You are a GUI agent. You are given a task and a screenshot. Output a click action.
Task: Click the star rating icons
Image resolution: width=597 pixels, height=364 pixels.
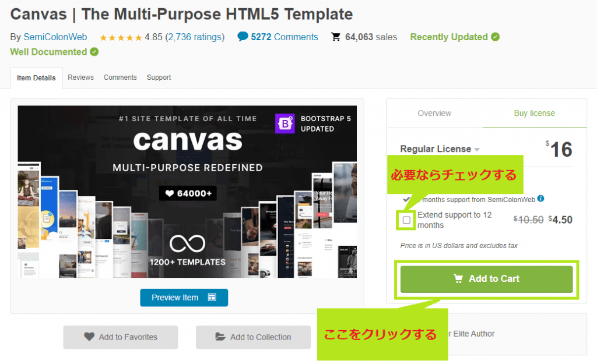pyautogui.click(x=121, y=37)
